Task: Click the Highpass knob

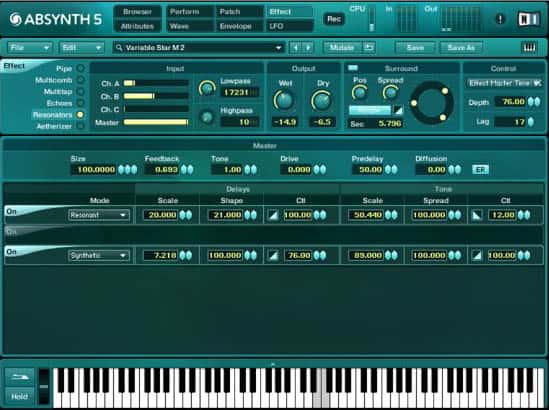Action: 207,117
